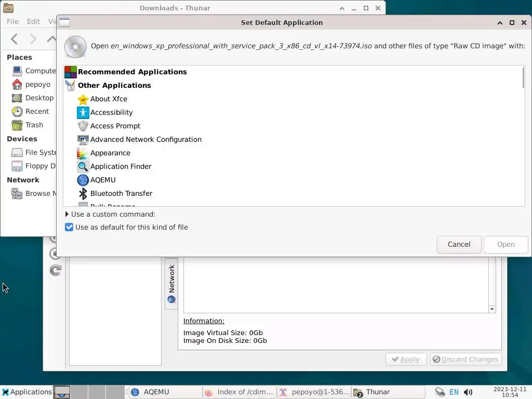Open the Applications menu on the panel
This screenshot has width=532, height=399.
pyautogui.click(x=26, y=392)
